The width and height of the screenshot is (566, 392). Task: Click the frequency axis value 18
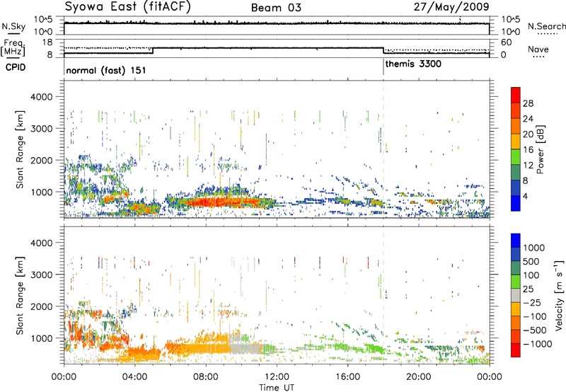click(x=47, y=42)
